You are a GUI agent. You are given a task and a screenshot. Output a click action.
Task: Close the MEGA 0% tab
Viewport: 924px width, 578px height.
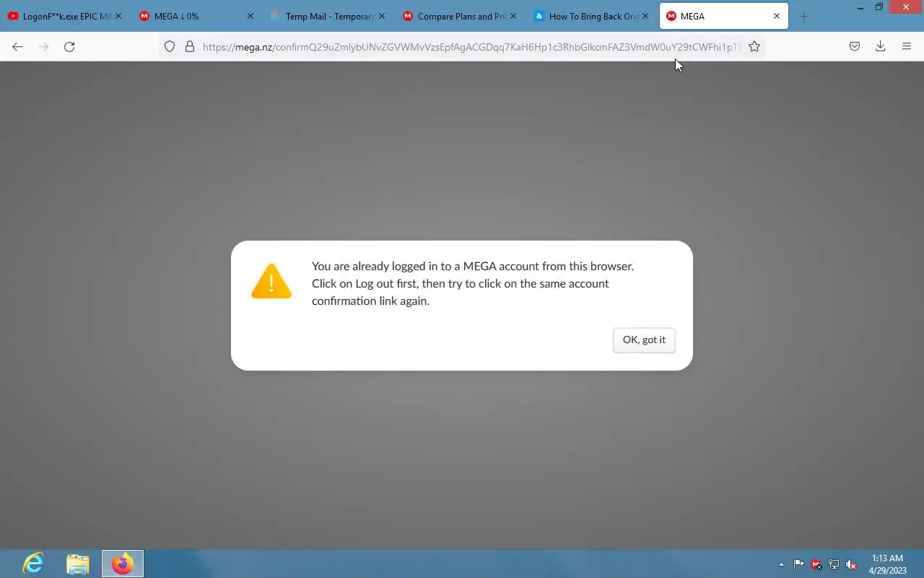point(250,16)
